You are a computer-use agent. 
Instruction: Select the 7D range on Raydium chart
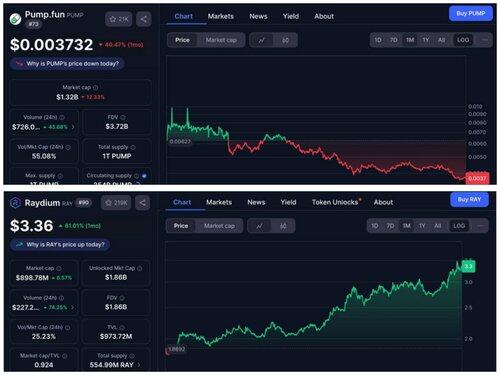(390, 226)
